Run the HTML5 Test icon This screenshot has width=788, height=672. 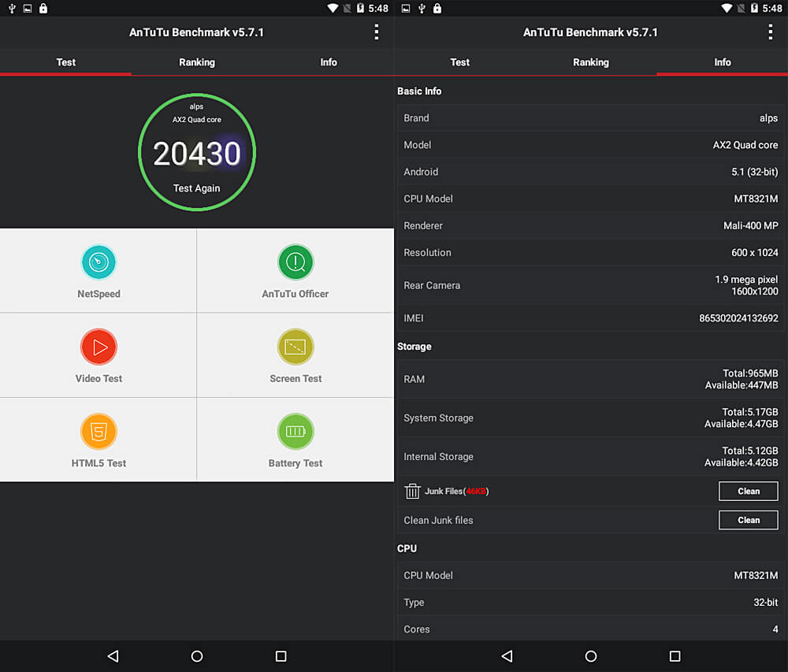pos(98,432)
